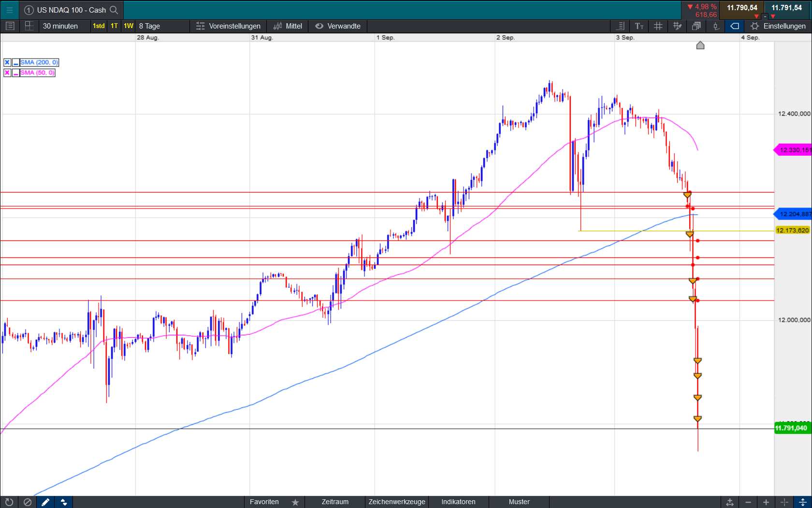The height and width of the screenshot is (508, 812).
Task: Open the grid color picker icon
Action: [677, 26]
